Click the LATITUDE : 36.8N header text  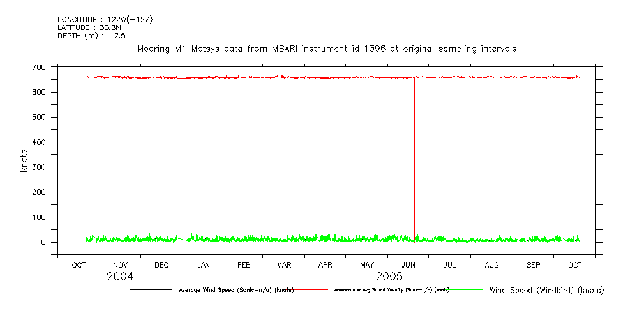[89, 27]
